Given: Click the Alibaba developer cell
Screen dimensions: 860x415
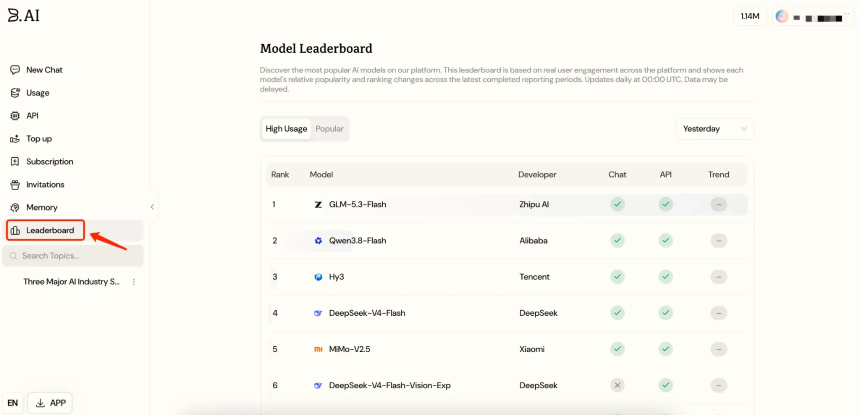Looking at the screenshot, I should click(533, 241).
